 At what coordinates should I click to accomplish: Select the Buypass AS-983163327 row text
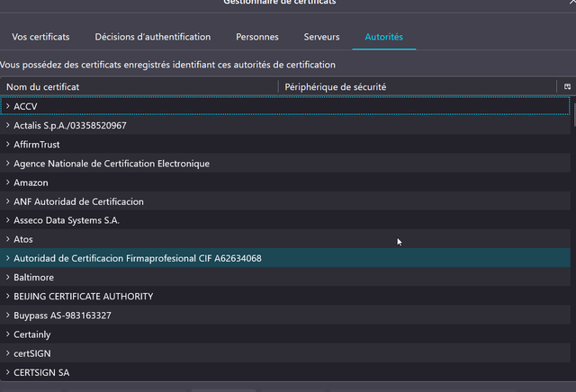point(62,316)
